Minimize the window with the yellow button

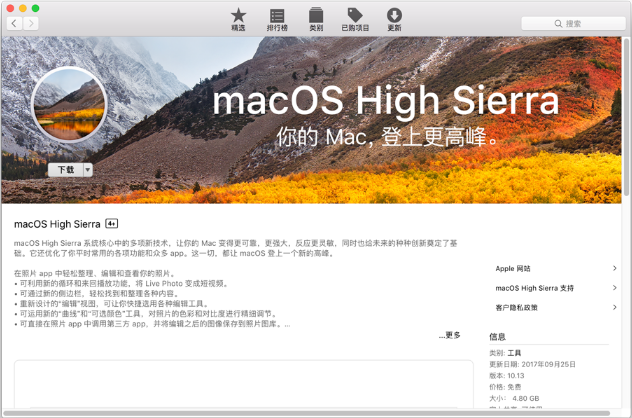pyautogui.click(x=23, y=8)
